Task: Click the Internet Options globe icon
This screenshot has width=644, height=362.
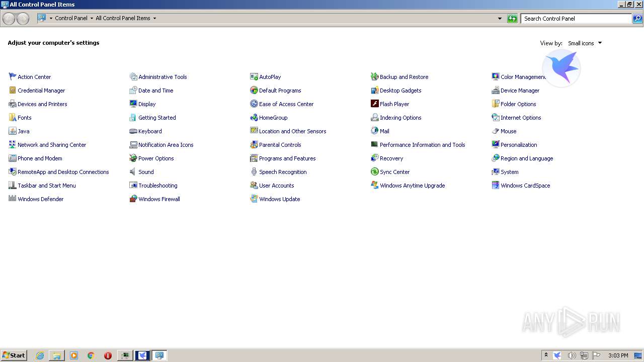Action: point(496,118)
